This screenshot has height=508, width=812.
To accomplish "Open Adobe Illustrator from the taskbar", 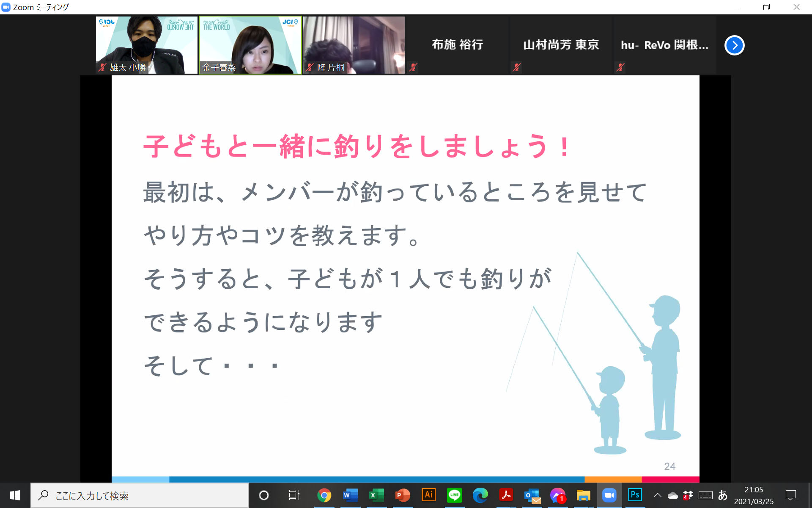I will coord(428,495).
